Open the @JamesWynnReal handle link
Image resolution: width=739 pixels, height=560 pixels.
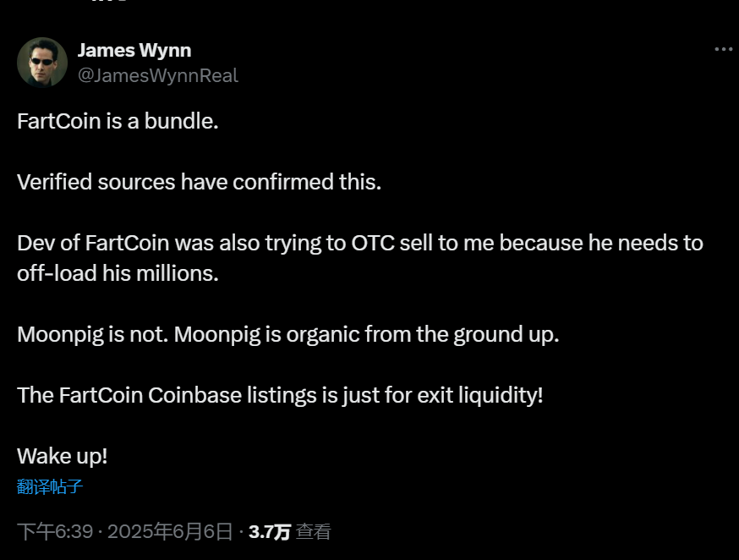click(x=158, y=75)
